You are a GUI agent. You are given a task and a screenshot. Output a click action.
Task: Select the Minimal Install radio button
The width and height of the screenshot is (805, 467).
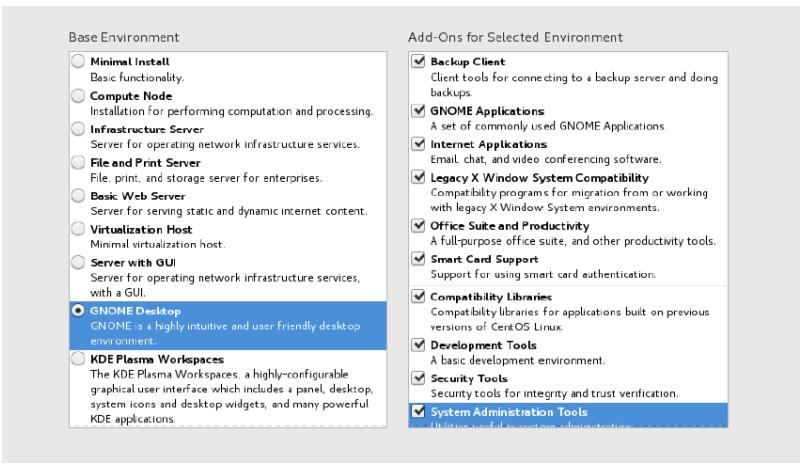click(79, 63)
